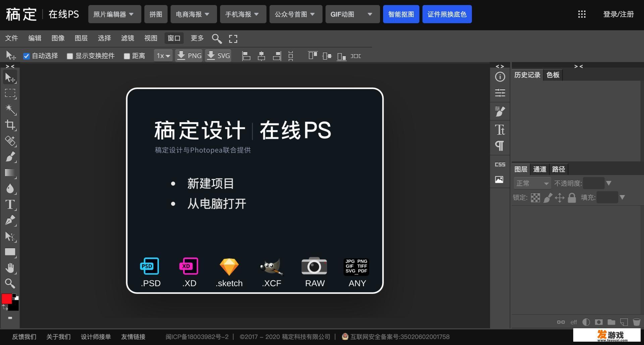Screen dimensions: 644x345
Task: Select the Brush tool
Action: coord(10,157)
